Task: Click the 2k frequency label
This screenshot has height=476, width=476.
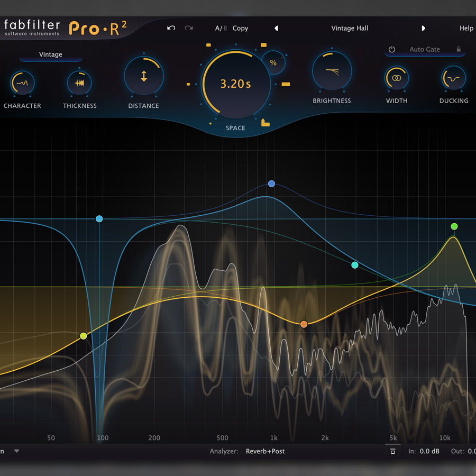Action: point(325,438)
